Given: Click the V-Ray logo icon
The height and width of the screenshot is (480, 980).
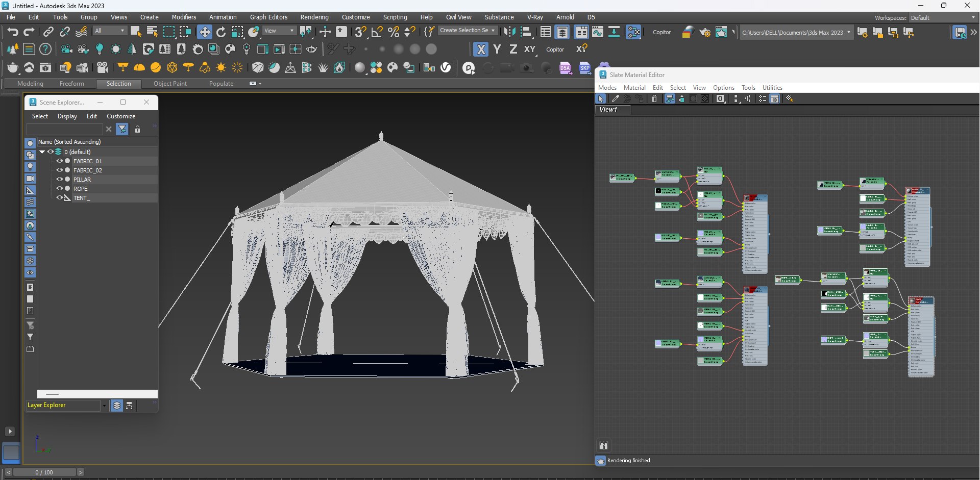Looking at the screenshot, I should 446,68.
